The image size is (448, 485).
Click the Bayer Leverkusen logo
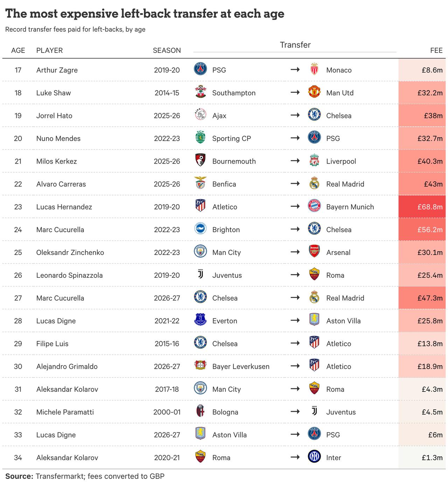(x=200, y=366)
